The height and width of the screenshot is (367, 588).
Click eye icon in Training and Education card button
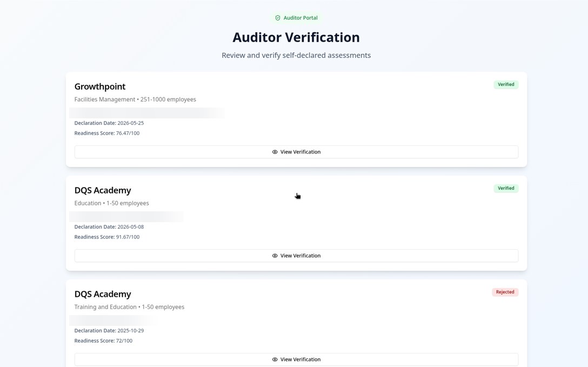[x=275, y=359]
